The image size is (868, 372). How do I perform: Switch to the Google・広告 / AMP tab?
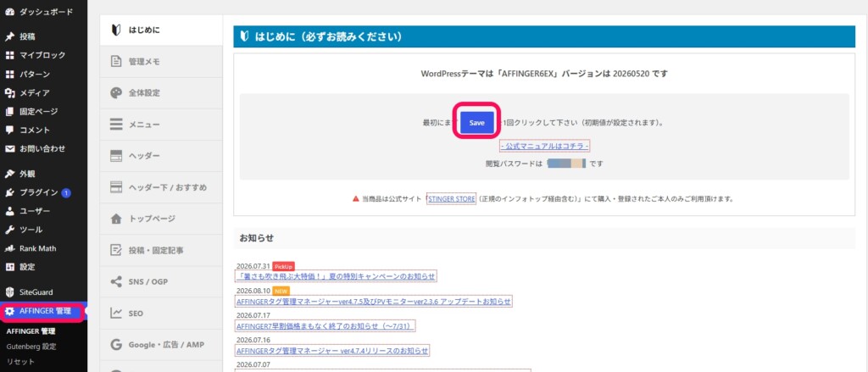[x=161, y=345]
